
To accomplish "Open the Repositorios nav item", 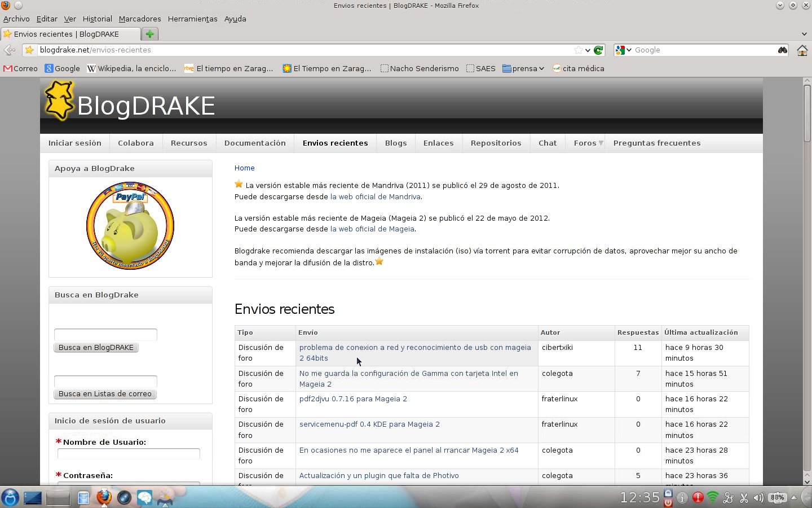I will coord(496,143).
